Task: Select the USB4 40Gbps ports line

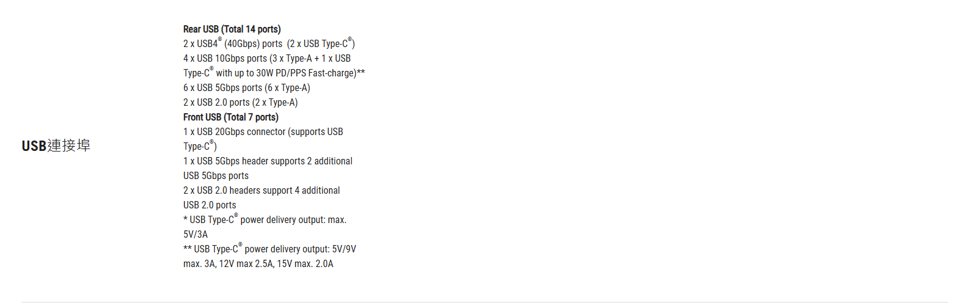Action: click(269, 44)
